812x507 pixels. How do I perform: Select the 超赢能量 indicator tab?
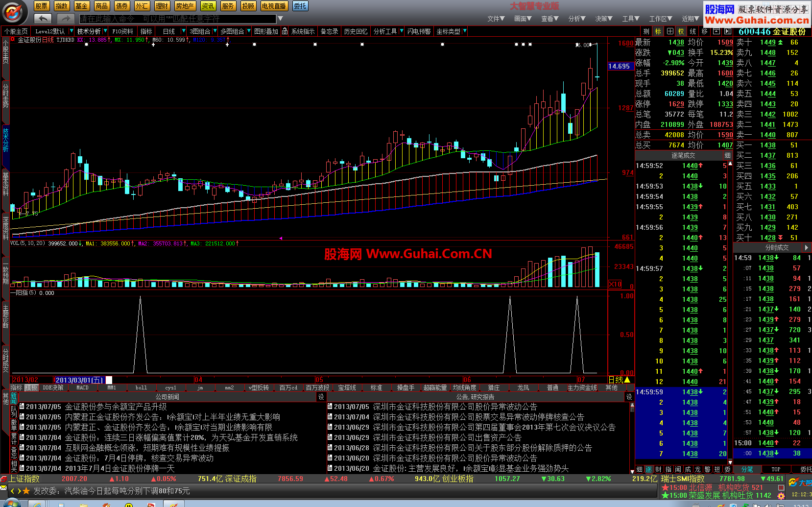click(x=435, y=387)
